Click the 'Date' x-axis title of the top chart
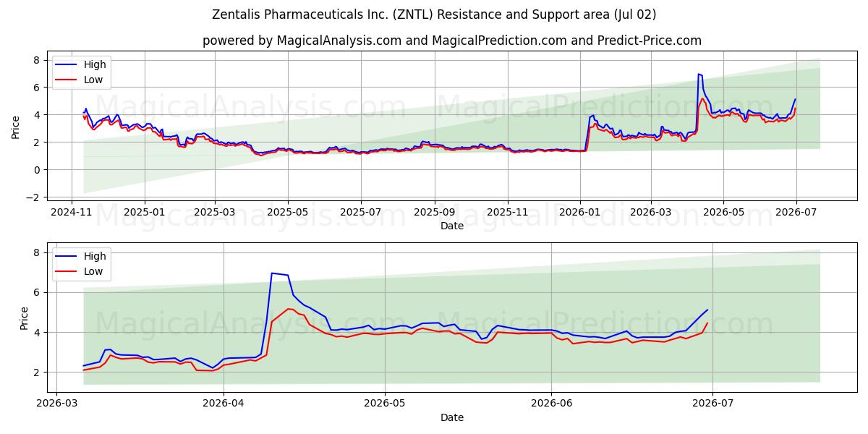Screen dimensions: 868x434 tap(452, 226)
